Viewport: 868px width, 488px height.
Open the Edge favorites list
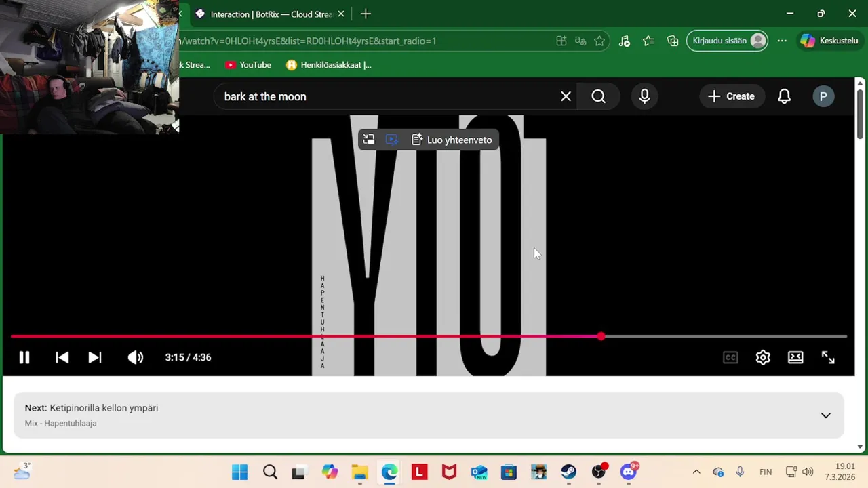(x=648, y=41)
